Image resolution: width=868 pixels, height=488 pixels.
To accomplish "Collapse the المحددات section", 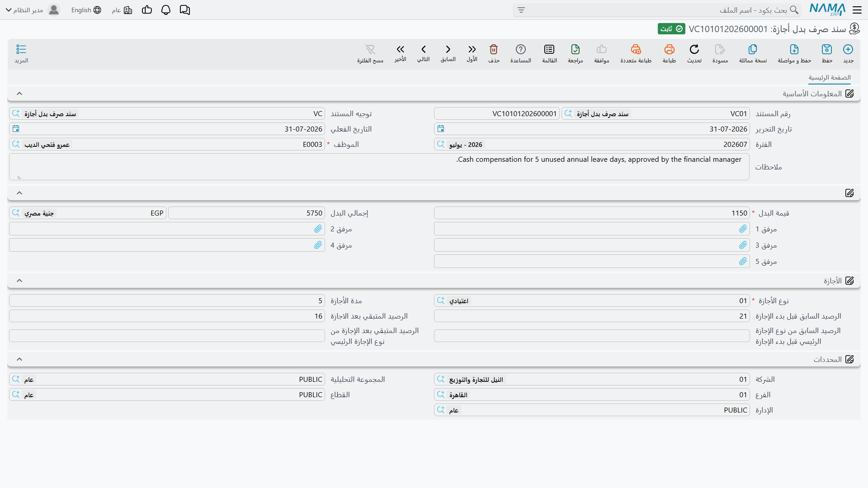I will [x=19, y=359].
